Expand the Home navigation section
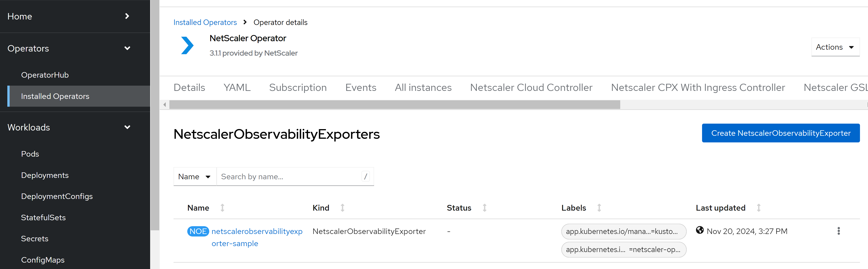The image size is (868, 269). click(x=75, y=16)
